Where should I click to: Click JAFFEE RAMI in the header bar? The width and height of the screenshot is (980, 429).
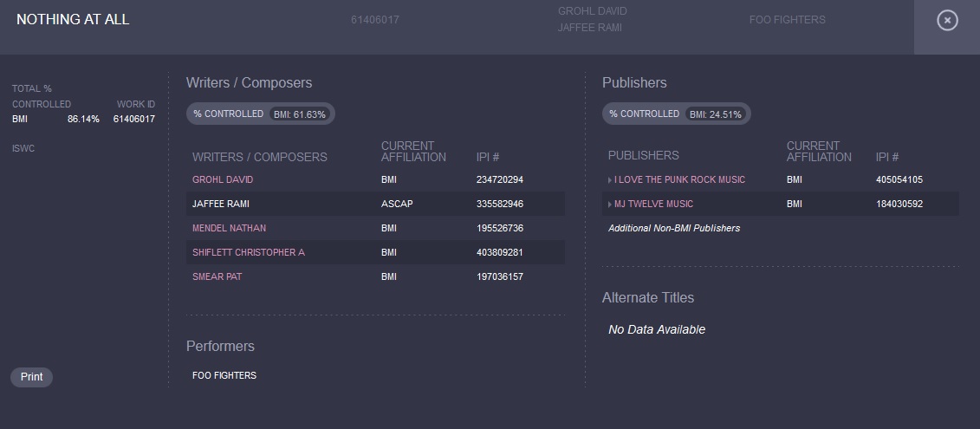(x=589, y=28)
